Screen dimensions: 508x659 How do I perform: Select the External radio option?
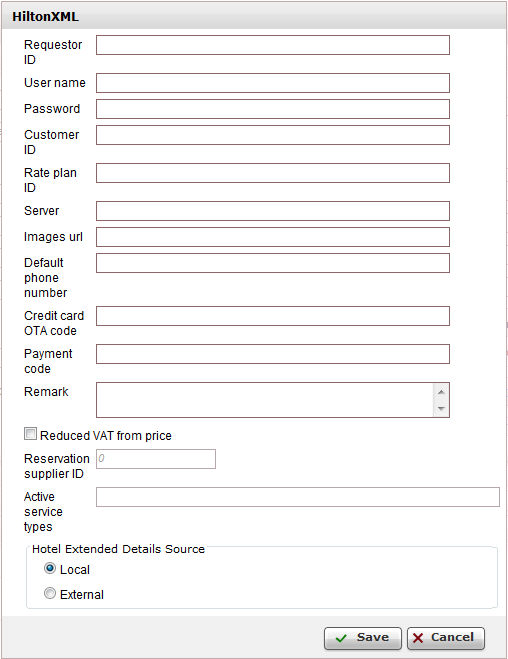pyautogui.click(x=50, y=593)
